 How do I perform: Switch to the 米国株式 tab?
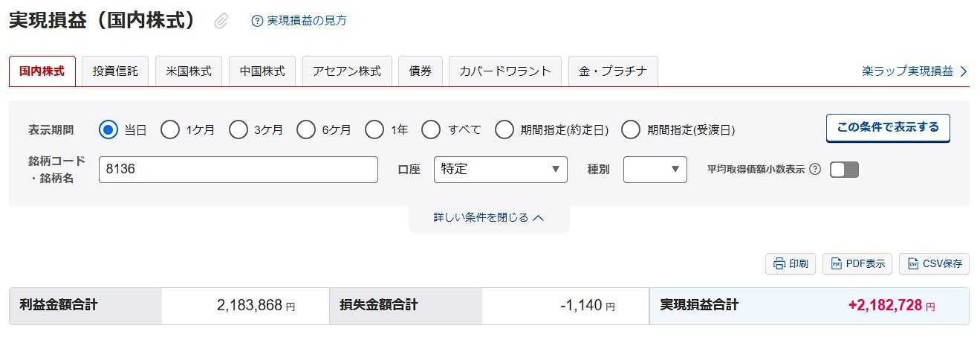click(x=188, y=71)
